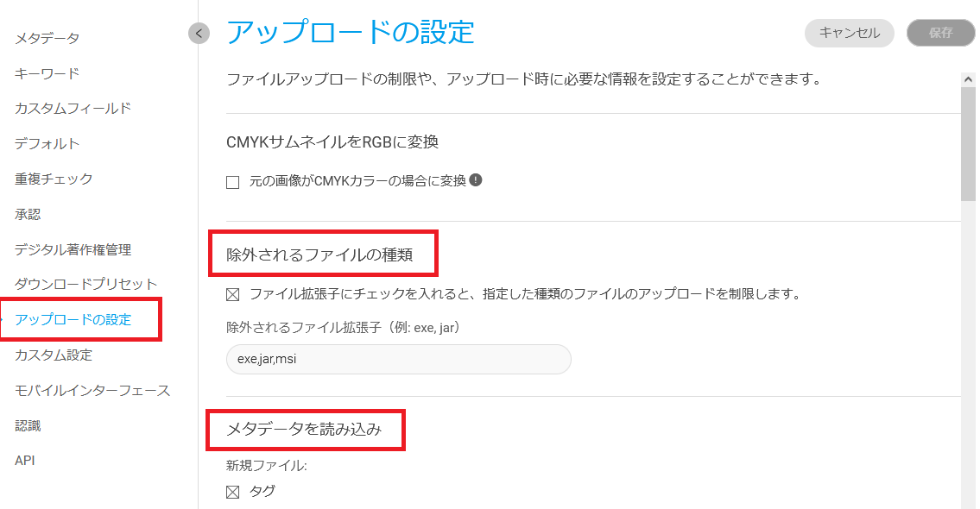980x509 pixels.
Task: Uncheck the file extension restriction checkbox
Action: tap(232, 294)
